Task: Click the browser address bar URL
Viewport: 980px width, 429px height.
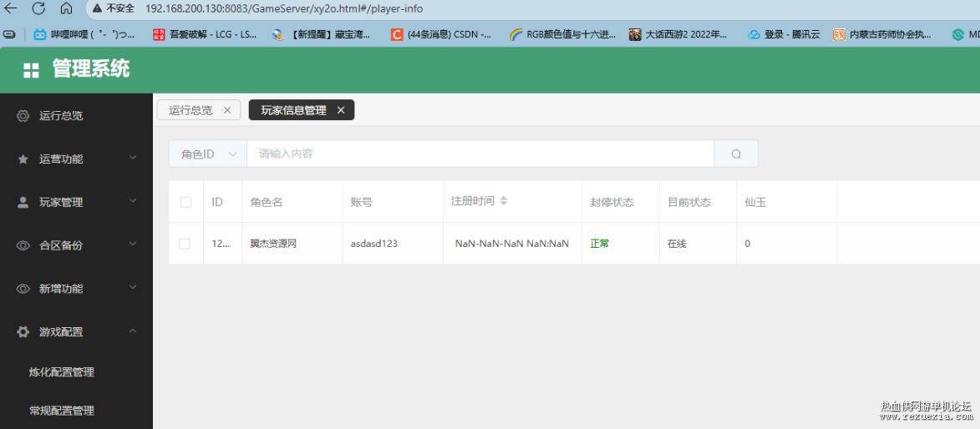Action: click(x=284, y=8)
